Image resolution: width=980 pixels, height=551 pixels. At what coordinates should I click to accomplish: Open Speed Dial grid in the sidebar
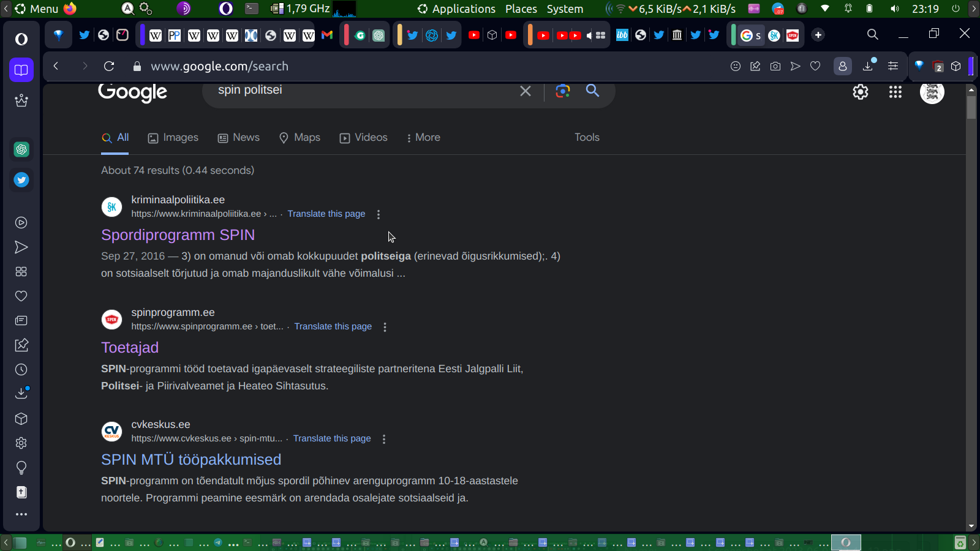(21, 272)
